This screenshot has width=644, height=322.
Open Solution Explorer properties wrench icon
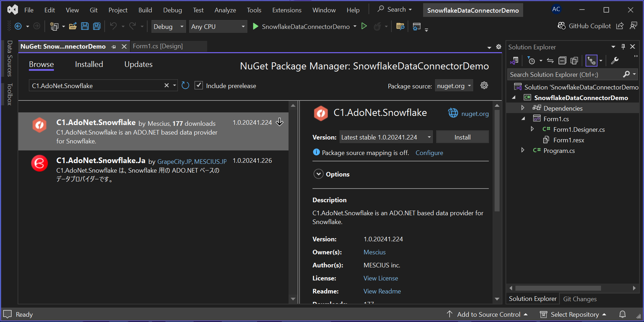pos(615,61)
